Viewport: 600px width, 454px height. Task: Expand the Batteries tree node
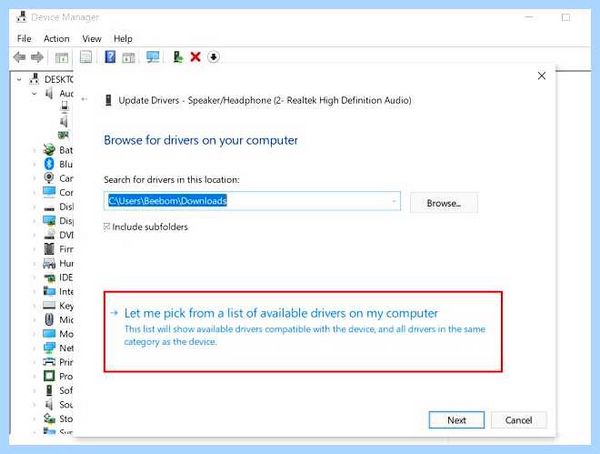(34, 150)
